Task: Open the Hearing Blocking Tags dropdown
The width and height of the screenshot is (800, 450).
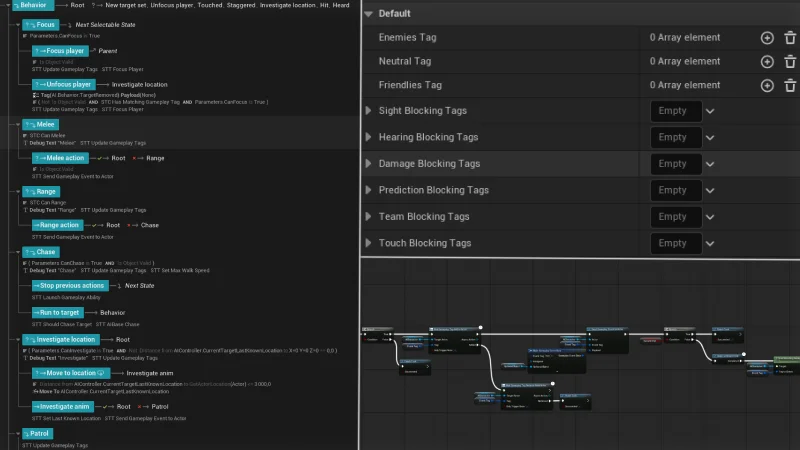Action: [x=710, y=137]
